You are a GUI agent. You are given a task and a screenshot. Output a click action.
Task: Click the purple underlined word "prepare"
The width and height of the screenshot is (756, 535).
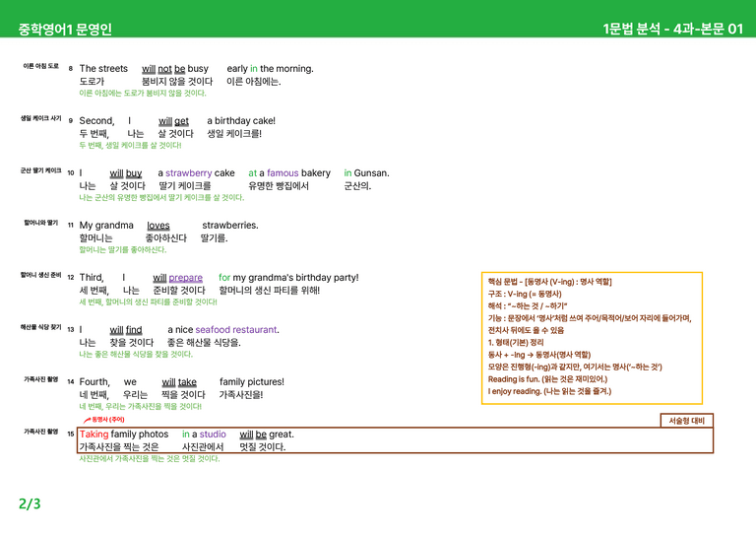[186, 278]
